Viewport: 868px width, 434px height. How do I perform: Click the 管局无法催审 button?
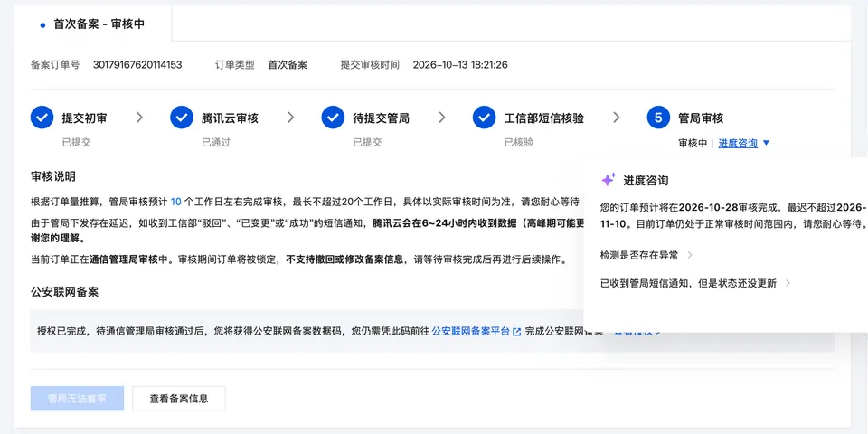[x=77, y=399]
